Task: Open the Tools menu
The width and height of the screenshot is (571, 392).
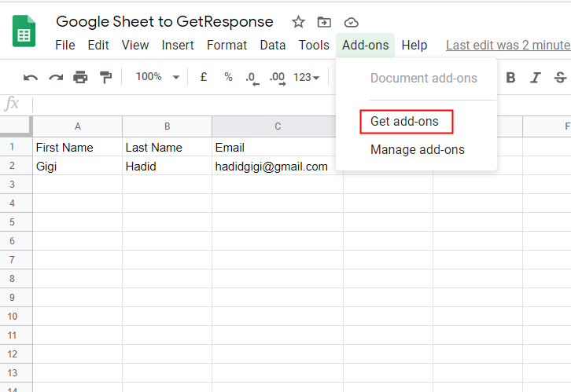Action: click(314, 45)
